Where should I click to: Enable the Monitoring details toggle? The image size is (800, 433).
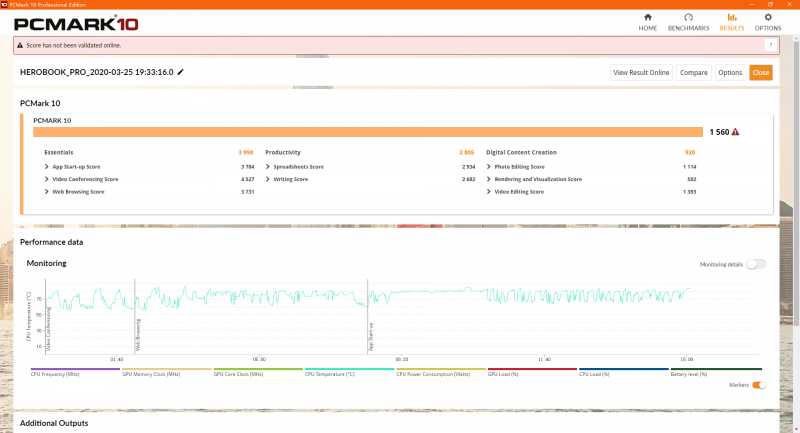pos(756,264)
